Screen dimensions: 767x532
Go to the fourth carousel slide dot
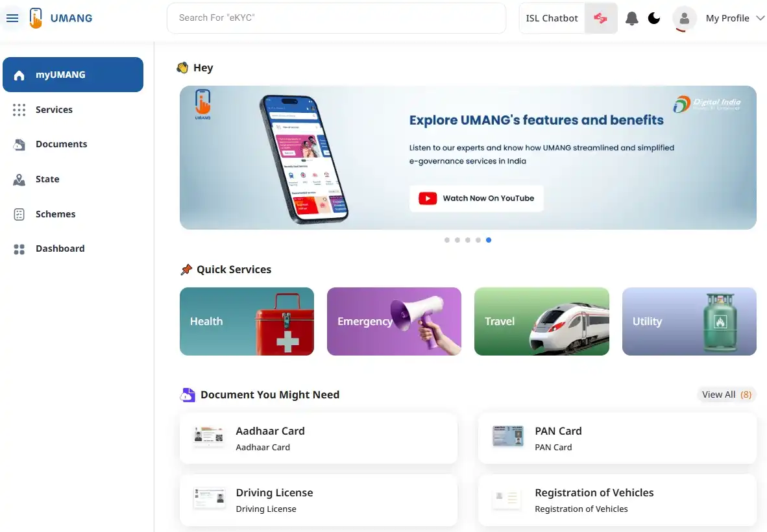(478, 240)
